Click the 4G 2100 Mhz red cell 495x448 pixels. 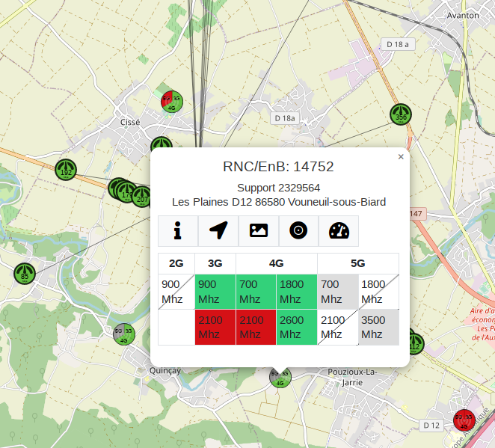pos(256,327)
